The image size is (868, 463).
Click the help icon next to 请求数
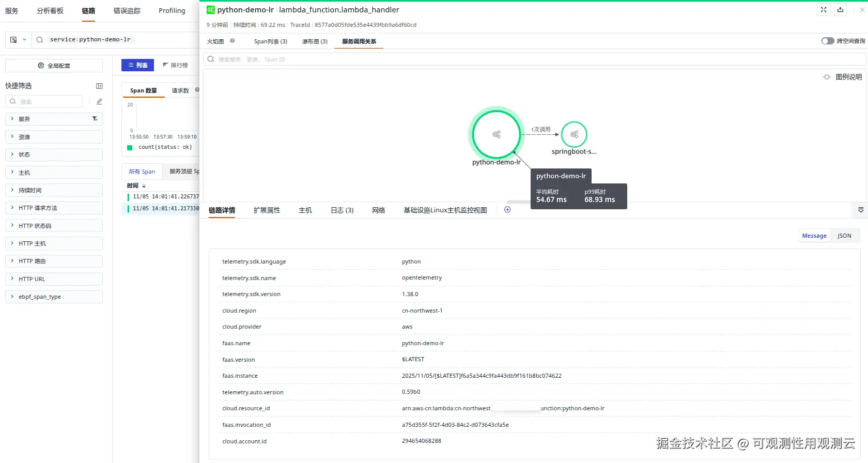pos(197,90)
